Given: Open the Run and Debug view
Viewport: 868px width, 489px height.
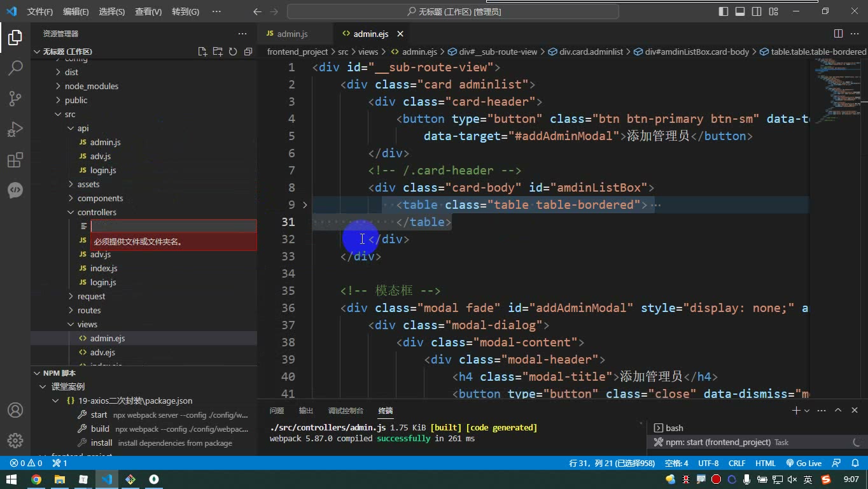Looking at the screenshot, I should (x=15, y=129).
